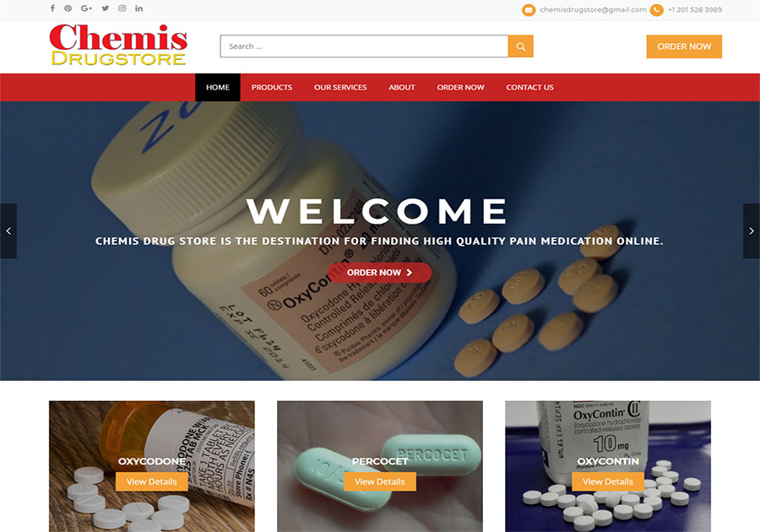Focus the Search input field

click(364, 46)
